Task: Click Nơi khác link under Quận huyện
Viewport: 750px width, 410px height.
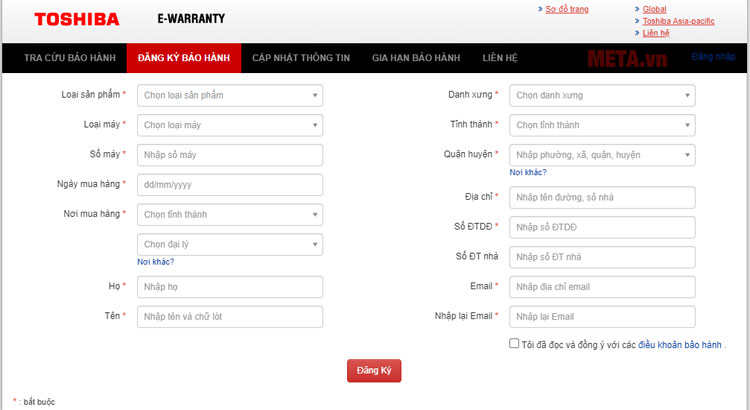Action: click(x=528, y=172)
